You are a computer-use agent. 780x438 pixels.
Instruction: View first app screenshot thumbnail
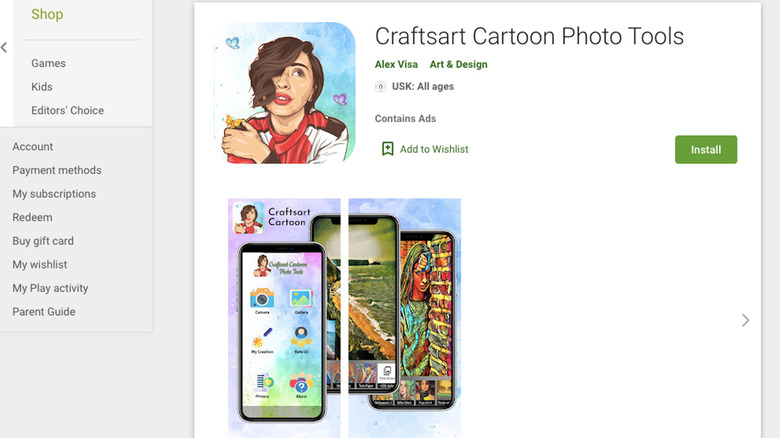284,318
